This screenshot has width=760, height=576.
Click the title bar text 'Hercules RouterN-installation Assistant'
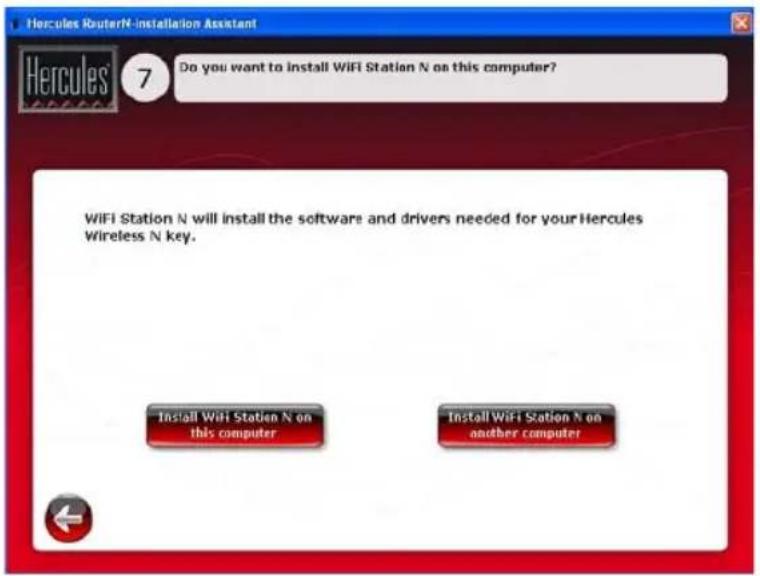tap(142, 23)
